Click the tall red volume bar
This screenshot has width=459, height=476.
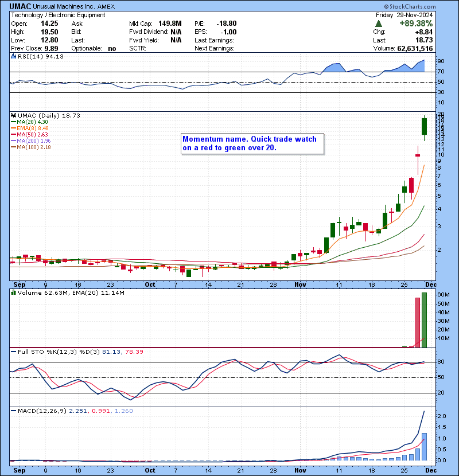(418, 322)
